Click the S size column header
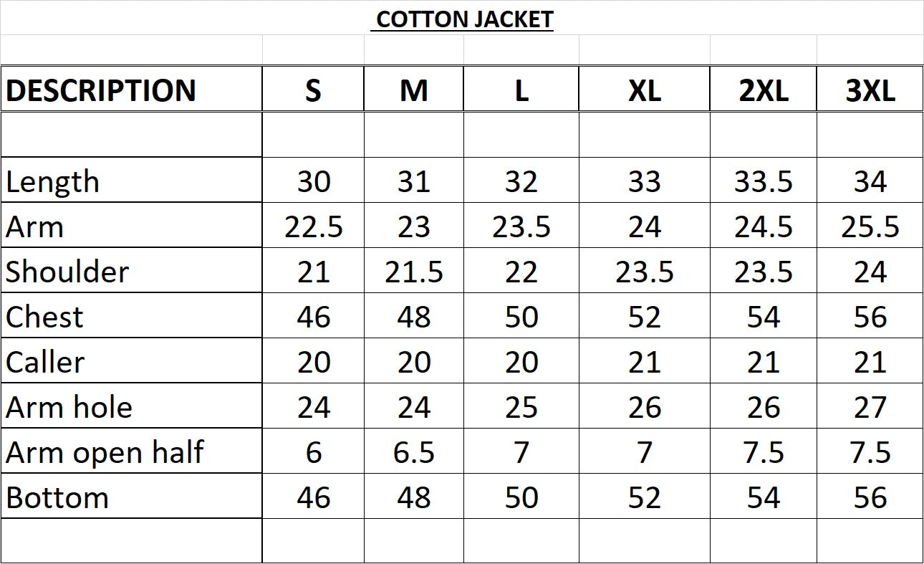This screenshot has height=564, width=924. point(313,91)
